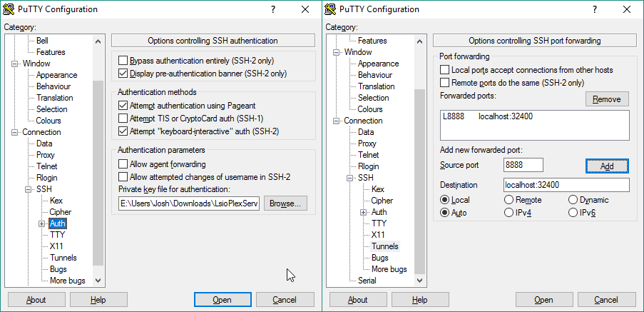Choose the IPv4 radio button
The height and width of the screenshot is (312, 644).
point(509,213)
